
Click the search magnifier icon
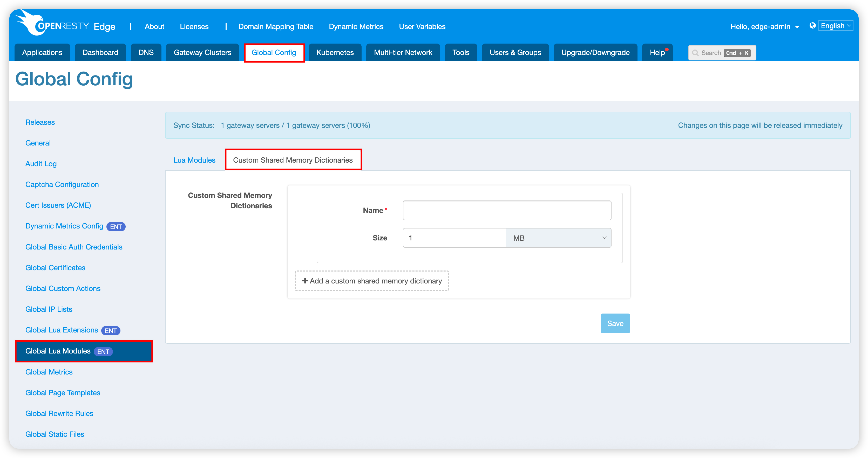click(x=695, y=53)
